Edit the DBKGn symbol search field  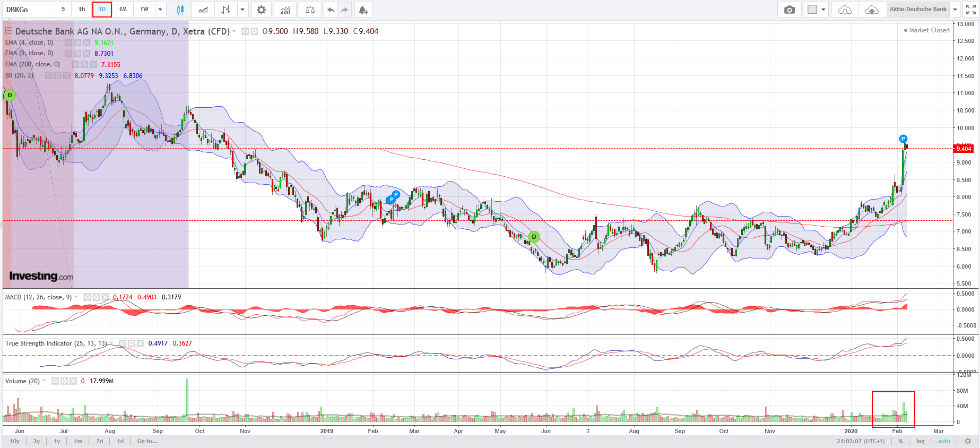[x=28, y=10]
